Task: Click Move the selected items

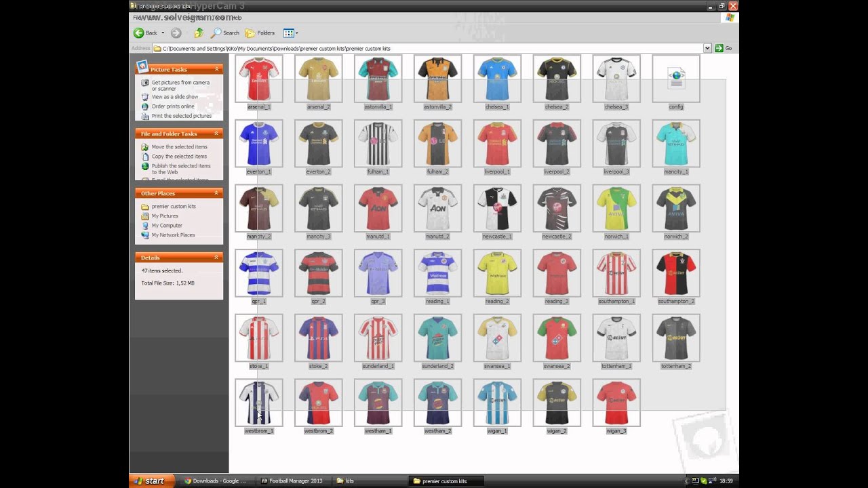Action: pos(180,146)
